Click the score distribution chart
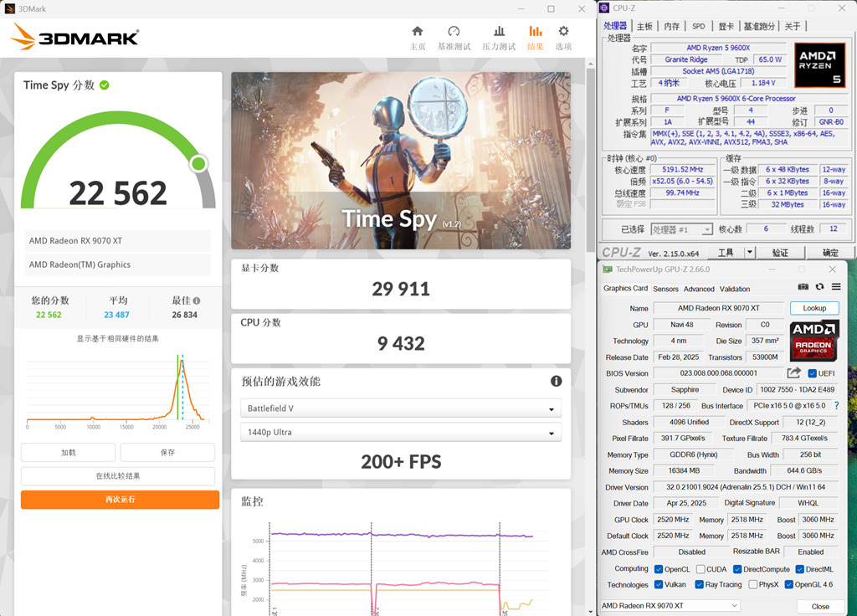The width and height of the screenshot is (857, 616). pos(118,392)
